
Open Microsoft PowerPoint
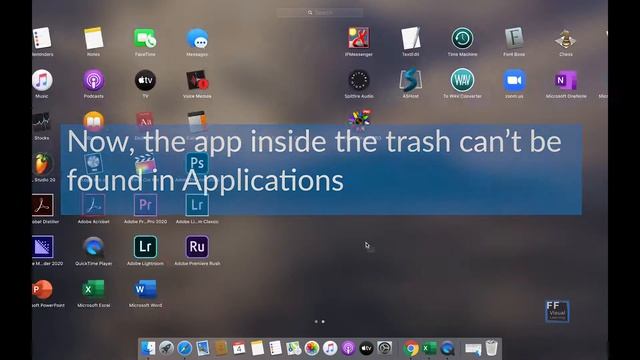[x=42, y=289]
